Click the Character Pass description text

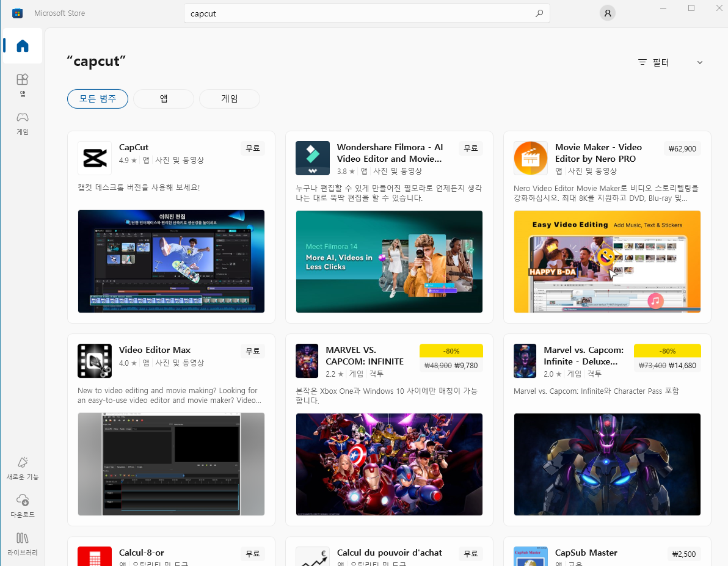tap(596, 391)
